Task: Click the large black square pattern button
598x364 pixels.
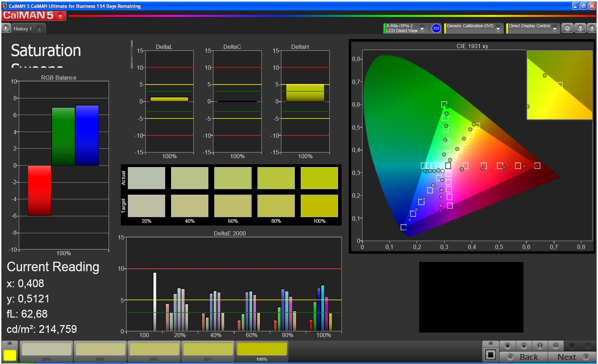Action: pos(491,354)
